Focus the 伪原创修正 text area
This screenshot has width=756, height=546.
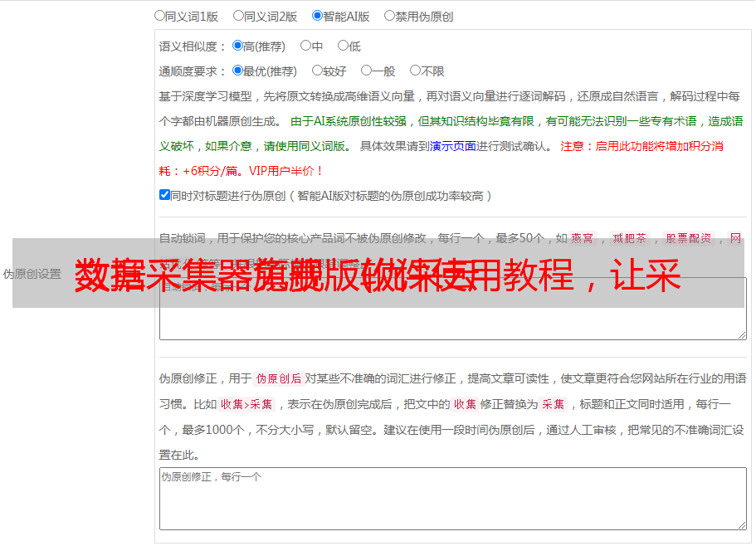(x=452, y=502)
